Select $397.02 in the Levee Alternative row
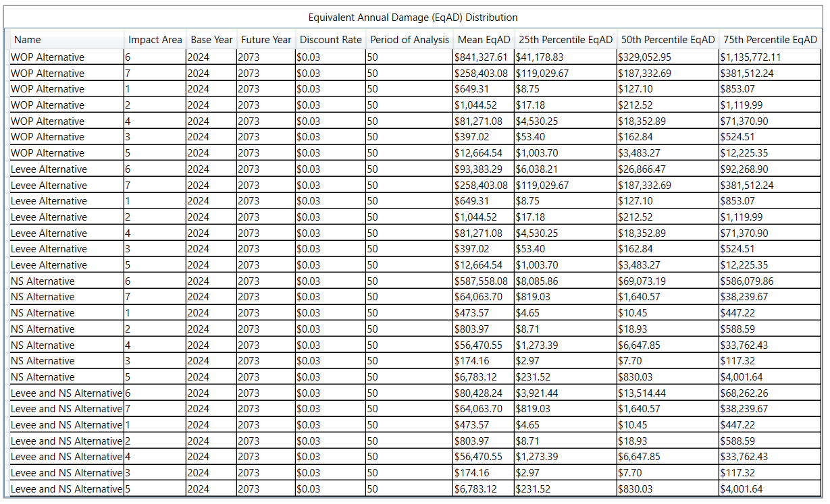Screen dimensions: 830x504 (484, 249)
